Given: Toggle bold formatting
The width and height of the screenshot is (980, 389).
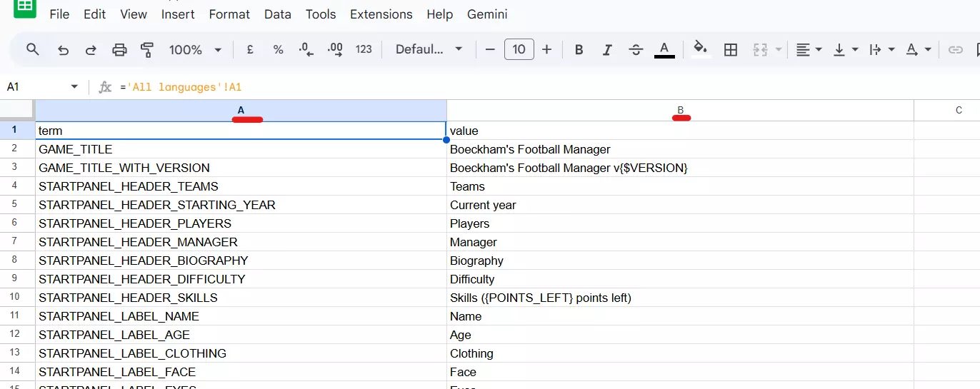Looking at the screenshot, I should coord(579,49).
